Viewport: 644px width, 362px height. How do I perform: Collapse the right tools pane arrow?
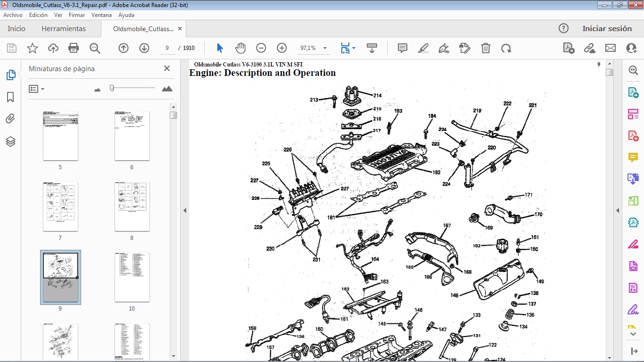(618, 210)
